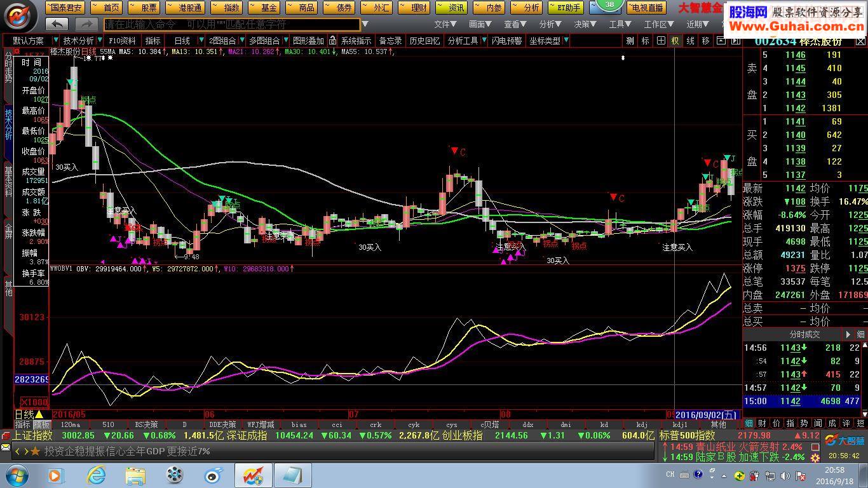The width and height of the screenshot is (868, 488).
Task: Open the 查看 menu
Action: coord(515,24)
